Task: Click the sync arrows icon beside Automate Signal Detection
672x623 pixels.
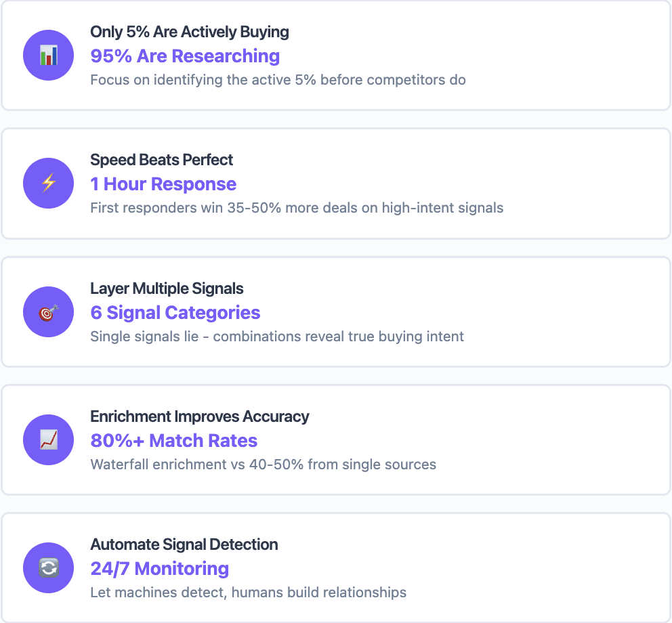Action: click(48, 568)
